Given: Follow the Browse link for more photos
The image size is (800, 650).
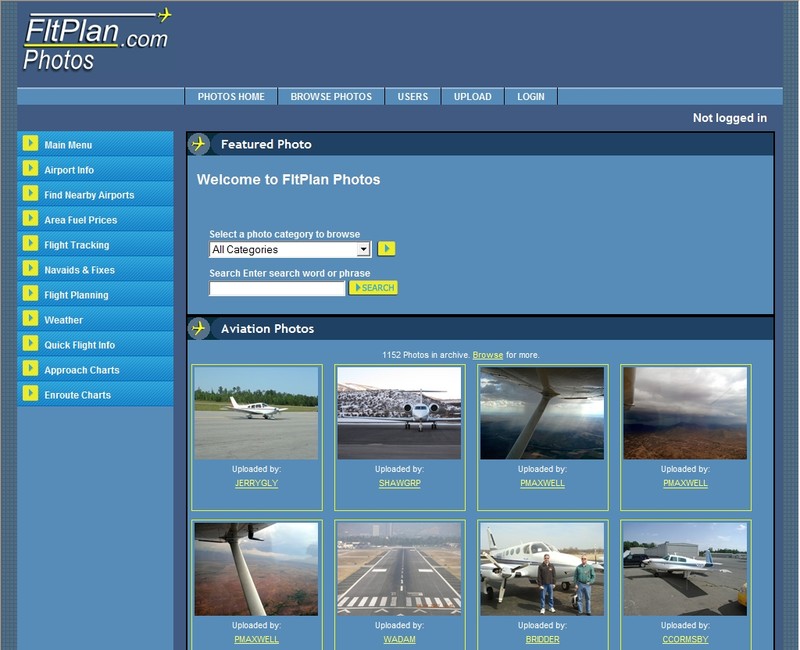Looking at the screenshot, I should 488,355.
